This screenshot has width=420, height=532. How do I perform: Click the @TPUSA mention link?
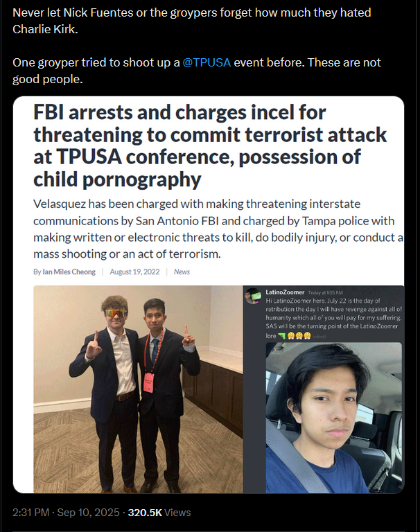(x=207, y=62)
